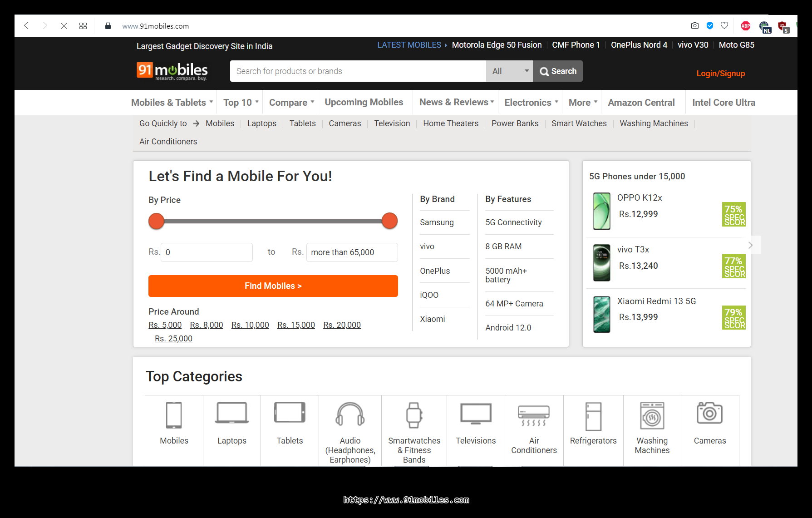Focus the search for products or brands field
The height and width of the screenshot is (518, 812).
click(358, 71)
